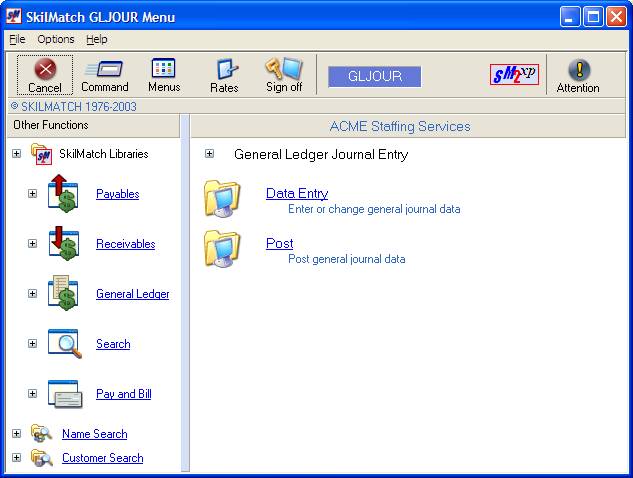The height and width of the screenshot is (478, 633).
Task: Click the Sign off keys icon
Action: 283,68
